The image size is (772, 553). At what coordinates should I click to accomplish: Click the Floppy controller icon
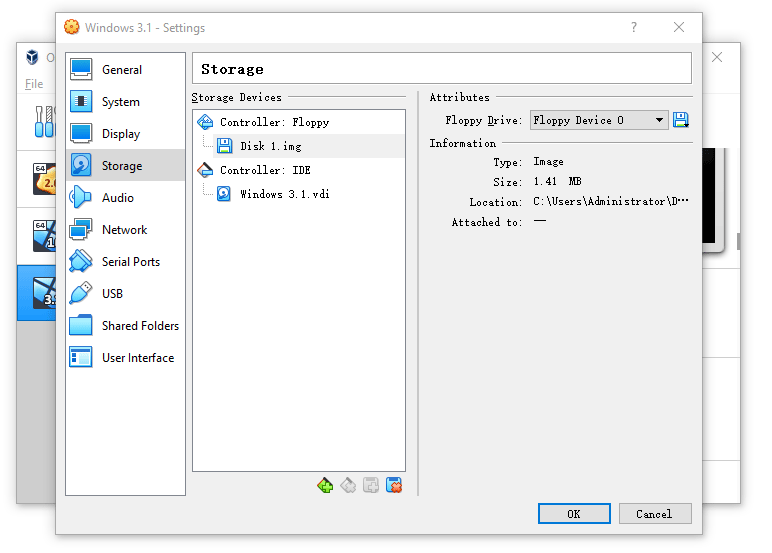(205, 122)
